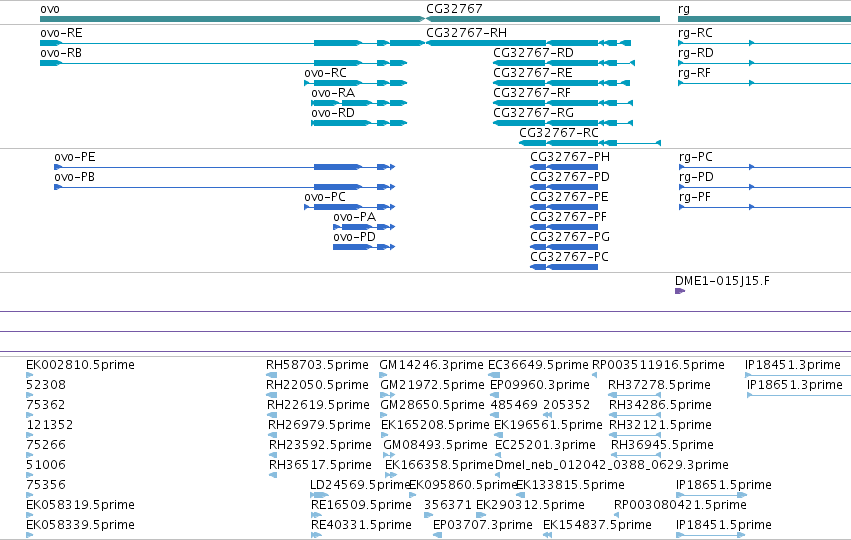Click the rg-RF transcript label

[695, 73]
